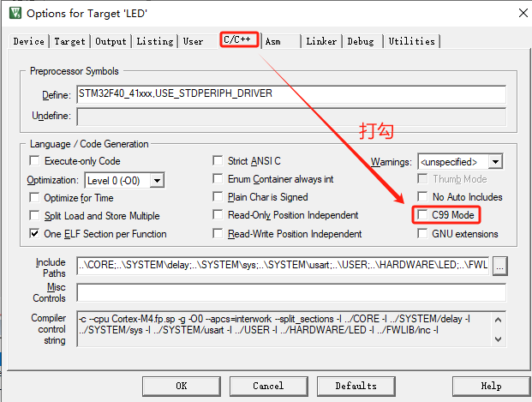Close the Options for Target dialog
Viewport: 532px width, 402px height.
(x=523, y=13)
